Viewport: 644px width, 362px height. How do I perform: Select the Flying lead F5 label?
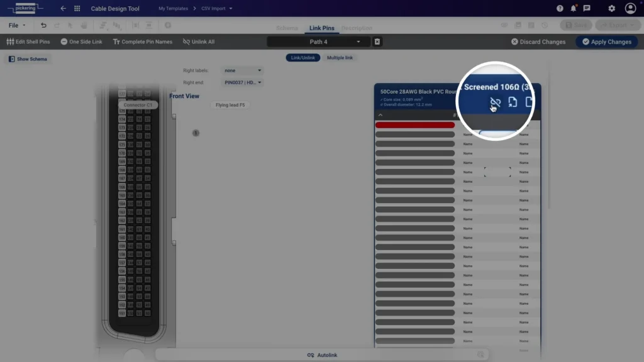point(230,105)
